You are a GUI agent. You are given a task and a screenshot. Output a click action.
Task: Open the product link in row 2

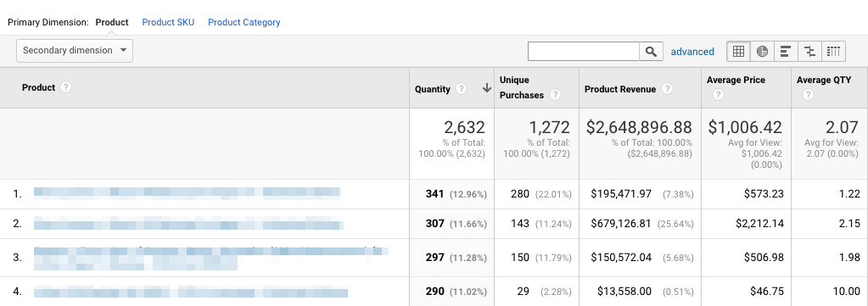(188, 224)
